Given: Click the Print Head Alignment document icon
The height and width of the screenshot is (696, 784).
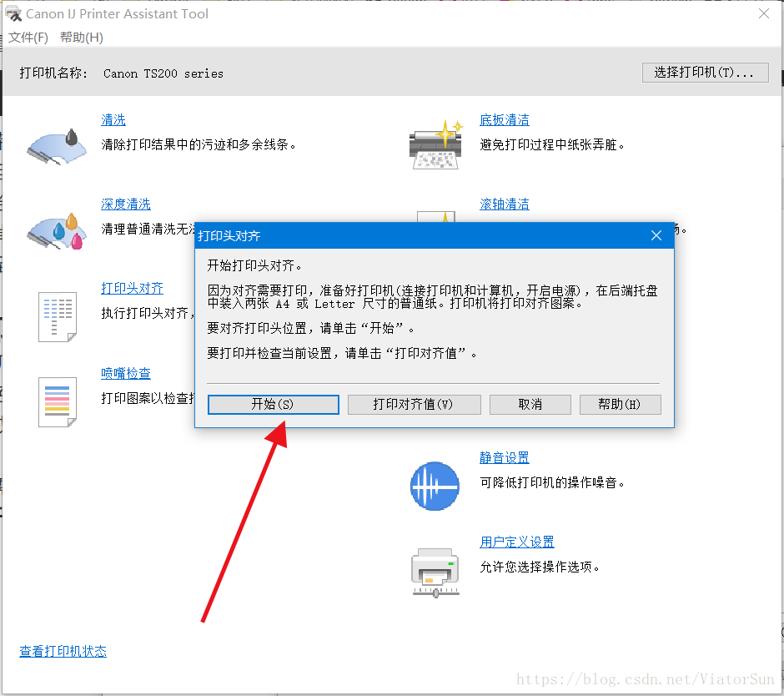Looking at the screenshot, I should click(x=58, y=317).
